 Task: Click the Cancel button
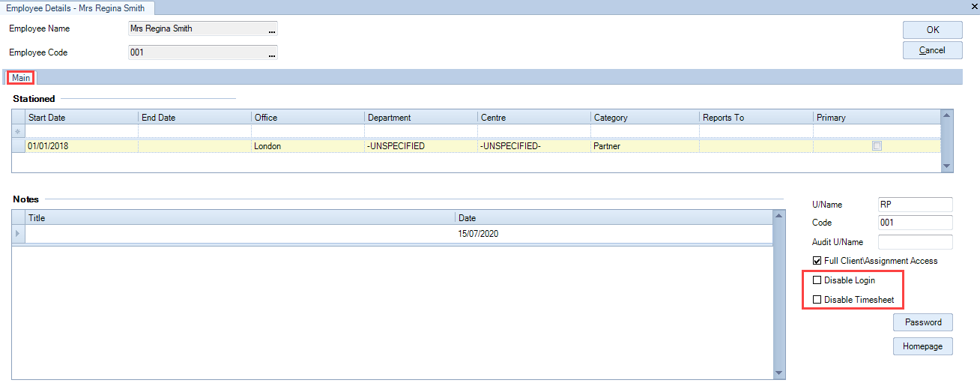coord(933,50)
